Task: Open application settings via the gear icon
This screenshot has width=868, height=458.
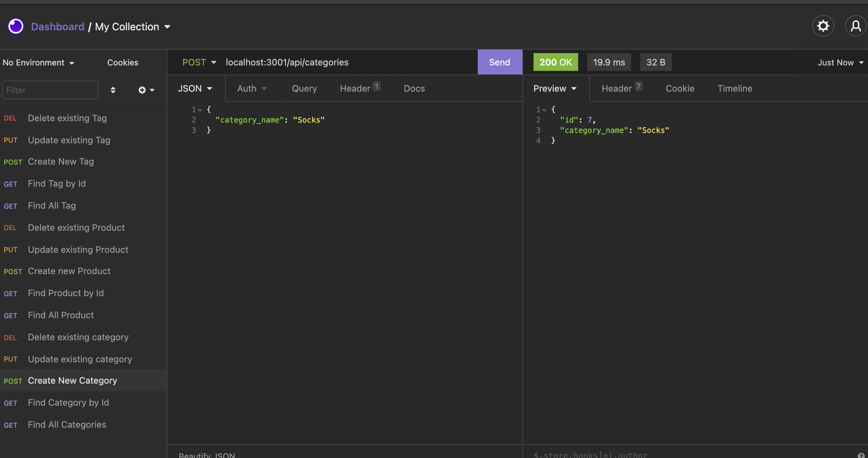Action: pyautogui.click(x=823, y=26)
